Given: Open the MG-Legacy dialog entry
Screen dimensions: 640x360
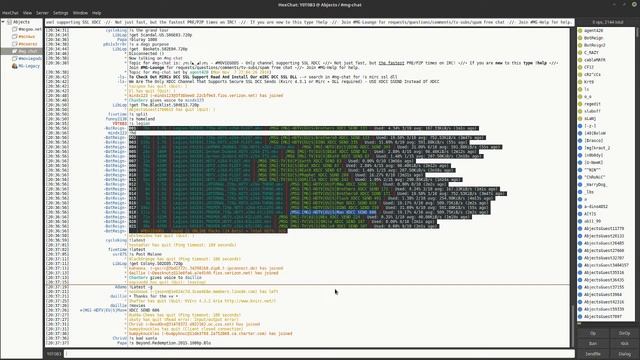Looking at the screenshot, I should coord(29,66).
